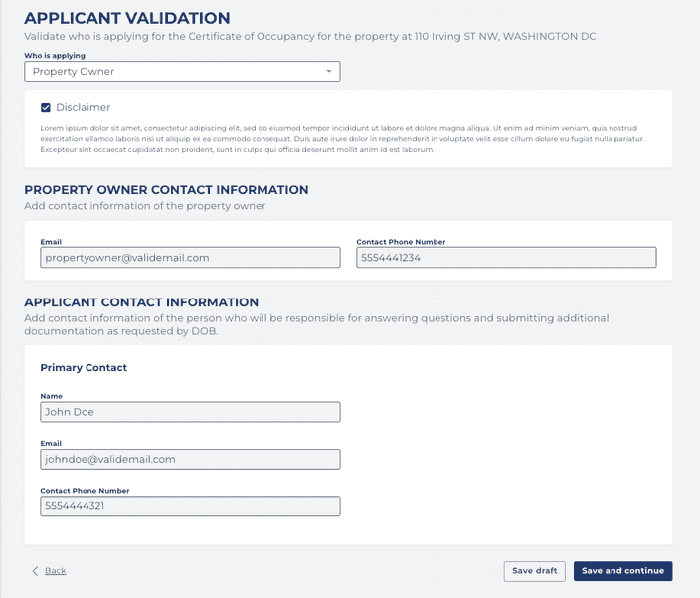Viewport: 700px width, 598px height.
Task: Uncheck the Disclaimer checkbox
Action: tap(46, 108)
